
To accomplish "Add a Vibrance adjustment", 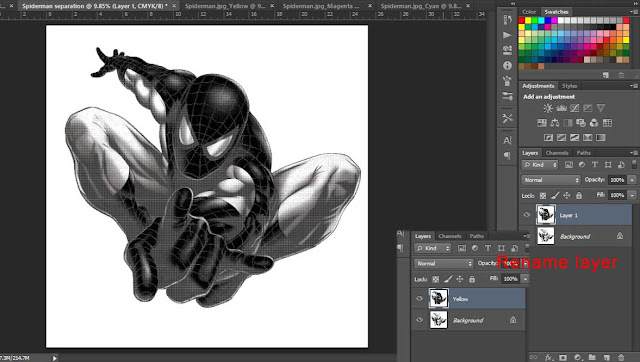I will click(601, 108).
